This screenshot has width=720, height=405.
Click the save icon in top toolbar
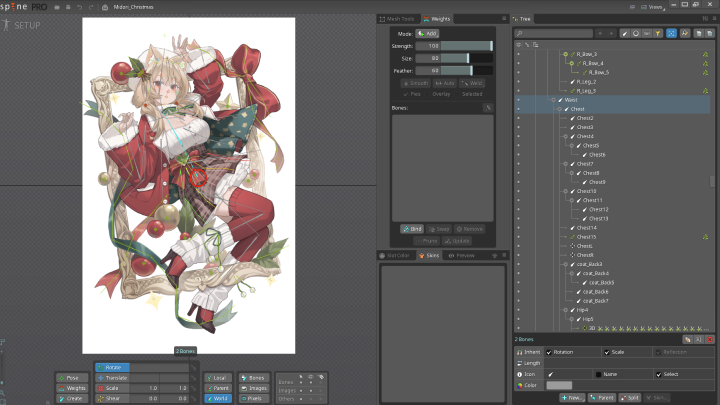click(68, 7)
